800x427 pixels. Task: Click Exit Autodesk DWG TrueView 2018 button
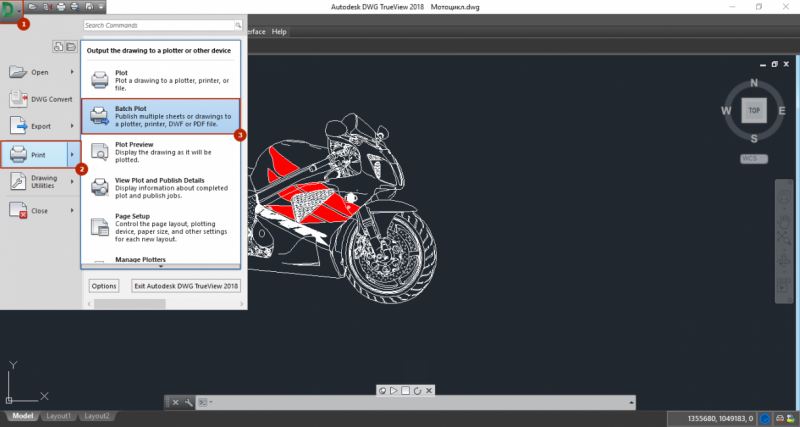coord(186,286)
